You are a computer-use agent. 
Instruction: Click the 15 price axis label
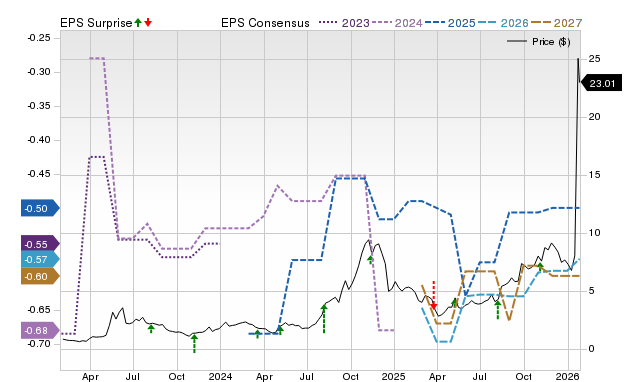point(595,175)
